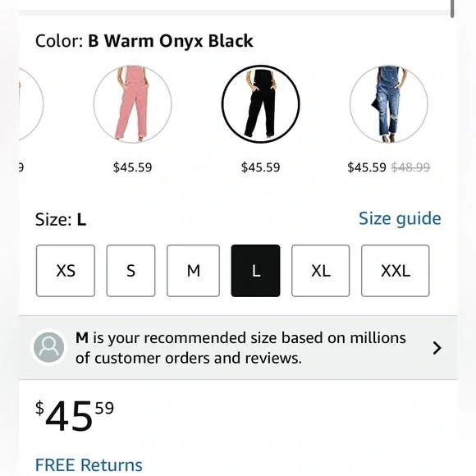Click the profile avatar icon in recommendation
This screenshot has height=476, width=476.
49,347
